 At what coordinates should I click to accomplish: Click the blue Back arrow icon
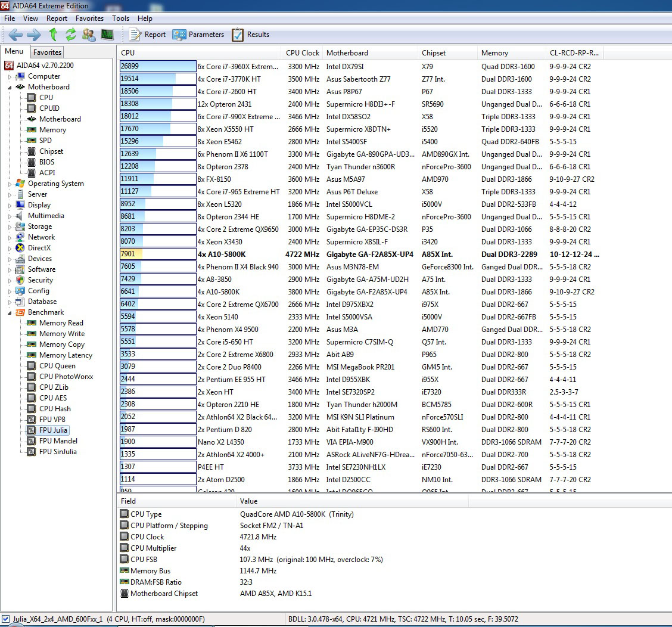(x=15, y=35)
